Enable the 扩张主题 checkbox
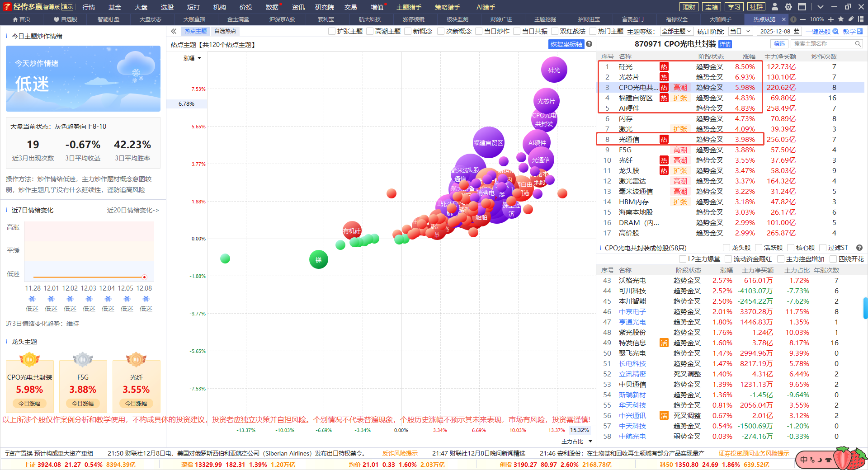 332,31
